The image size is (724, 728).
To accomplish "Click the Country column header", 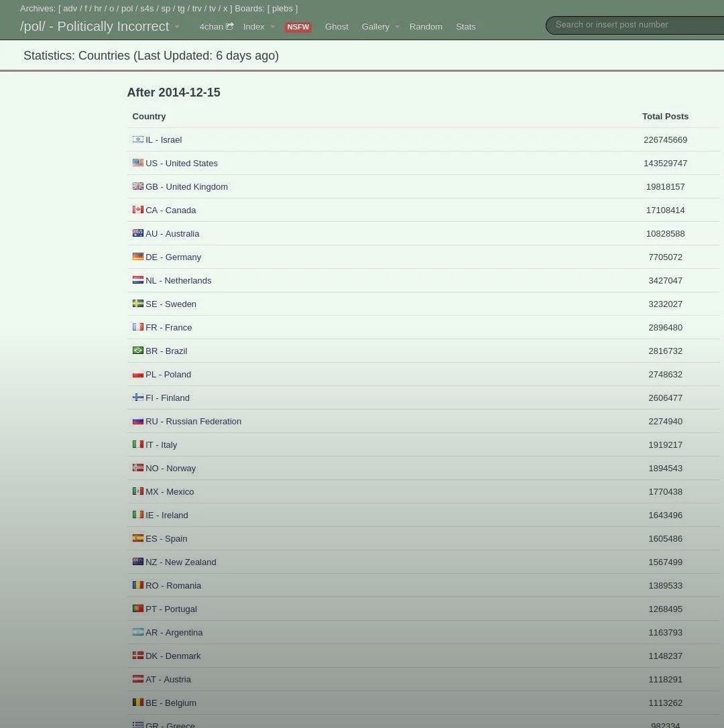I will click(x=149, y=116).
